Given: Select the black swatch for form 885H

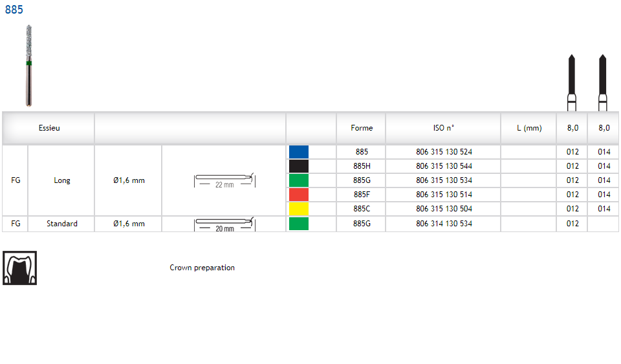Looking at the screenshot, I should click(299, 166).
